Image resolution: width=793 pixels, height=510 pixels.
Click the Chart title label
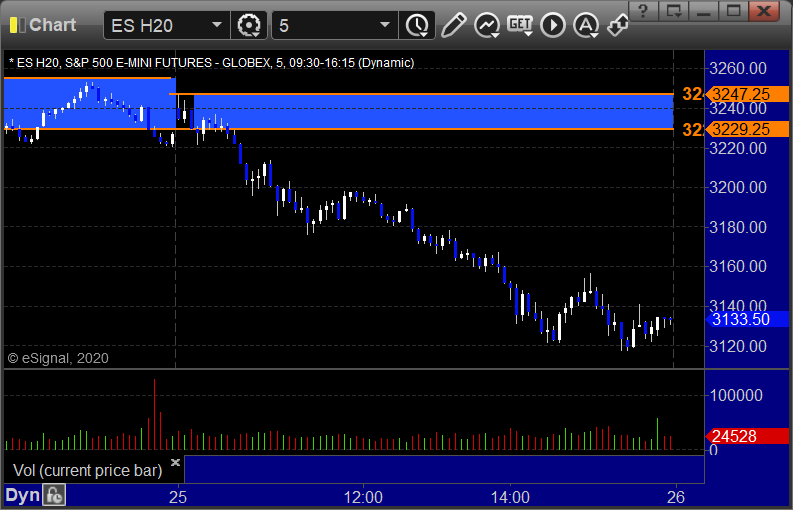tap(53, 25)
